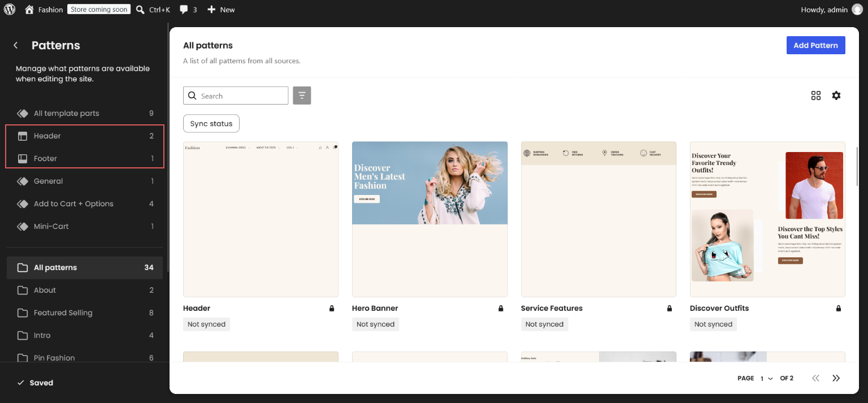The image size is (868, 403).
Task: Open Header pattern thumbnail preview
Action: 261,219
